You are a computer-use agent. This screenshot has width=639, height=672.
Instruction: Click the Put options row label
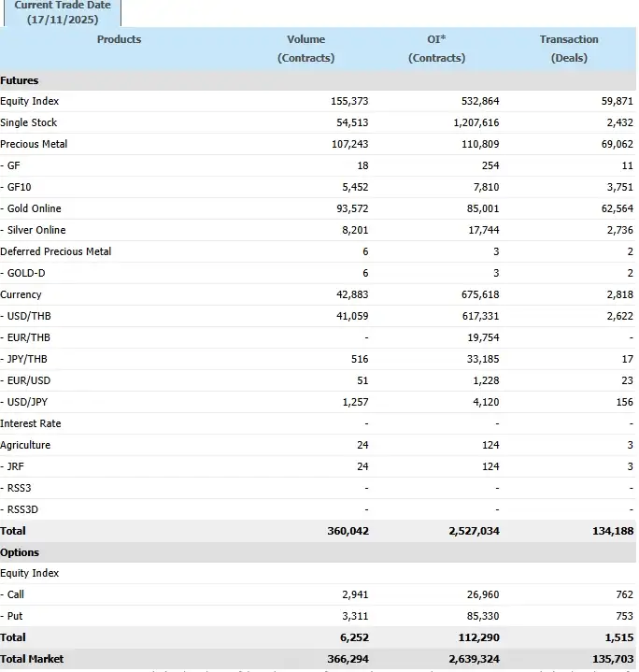click(x=13, y=616)
